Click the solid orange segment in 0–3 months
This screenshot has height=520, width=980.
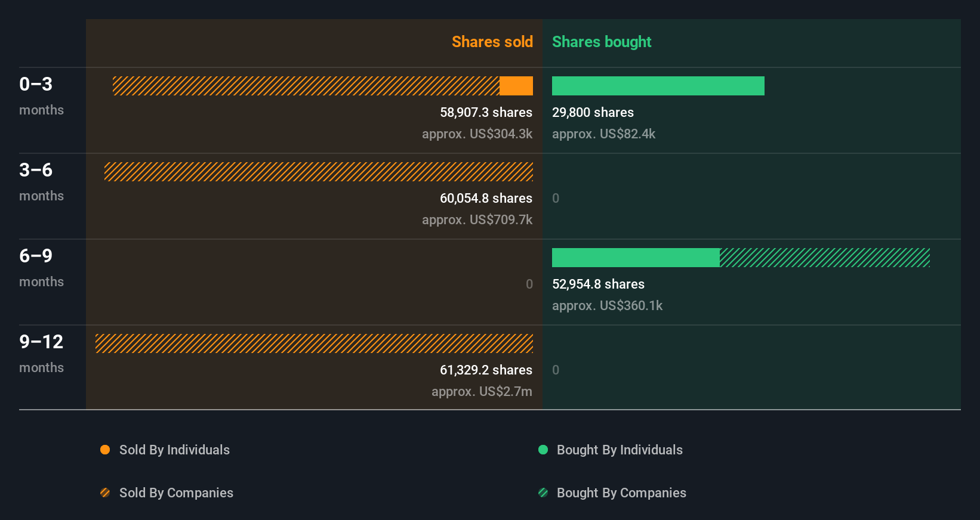click(516, 86)
